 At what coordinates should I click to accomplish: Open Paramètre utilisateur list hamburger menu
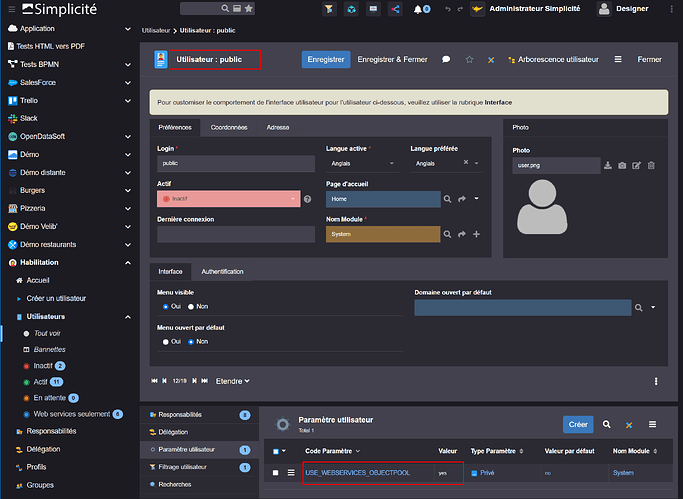coord(653,424)
